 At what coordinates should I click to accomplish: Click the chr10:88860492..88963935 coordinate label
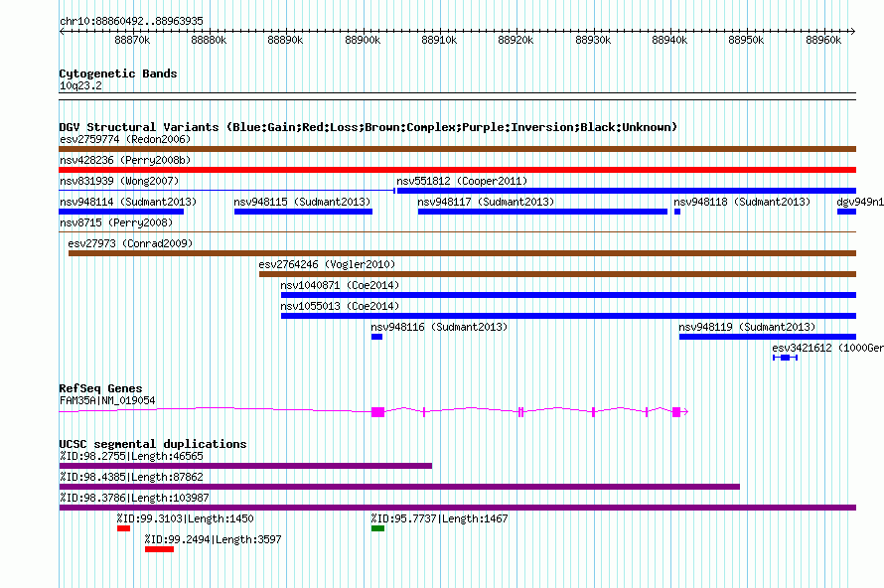(x=131, y=21)
